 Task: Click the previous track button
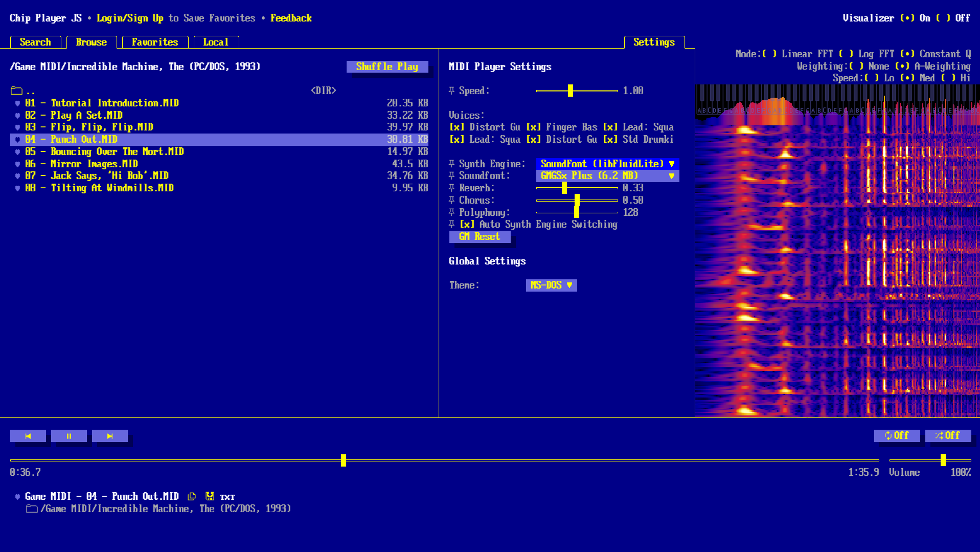[28, 436]
